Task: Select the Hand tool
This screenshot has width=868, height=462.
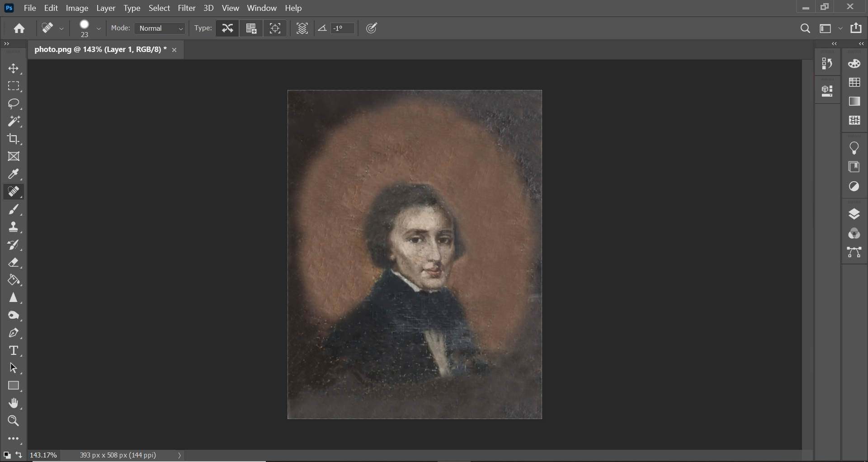Action: tap(14, 404)
